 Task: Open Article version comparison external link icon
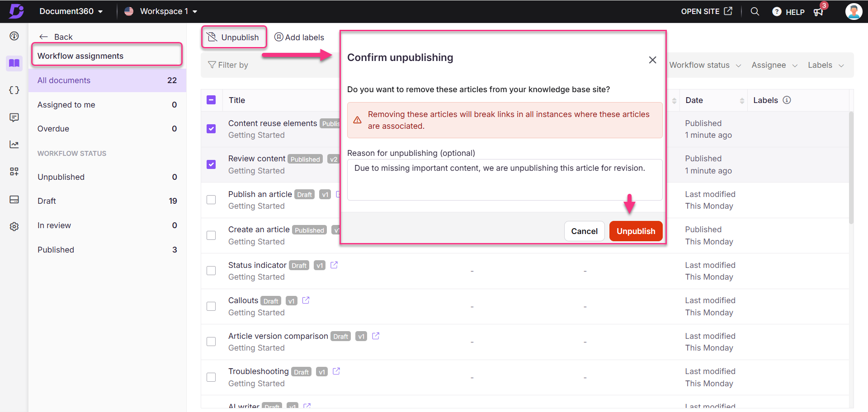[376, 336]
